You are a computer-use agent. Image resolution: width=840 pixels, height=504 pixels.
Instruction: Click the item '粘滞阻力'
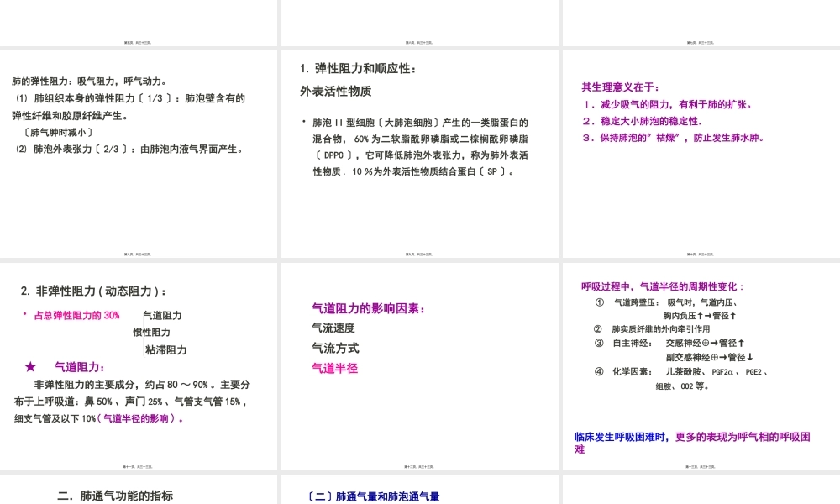pyautogui.click(x=166, y=350)
